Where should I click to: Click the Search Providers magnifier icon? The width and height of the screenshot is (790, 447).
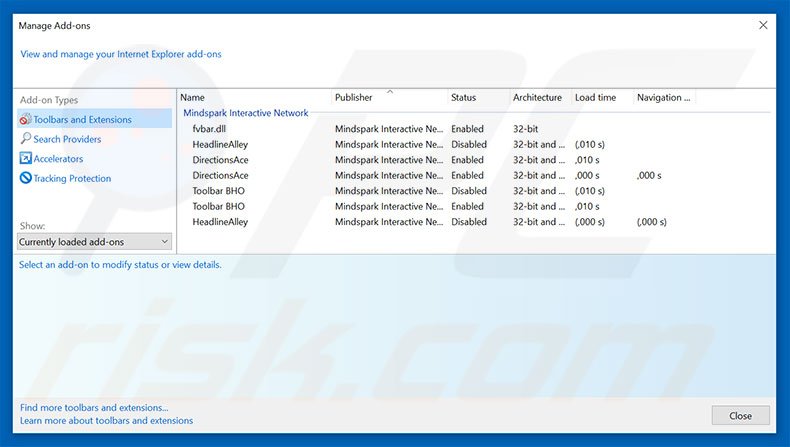tap(25, 139)
